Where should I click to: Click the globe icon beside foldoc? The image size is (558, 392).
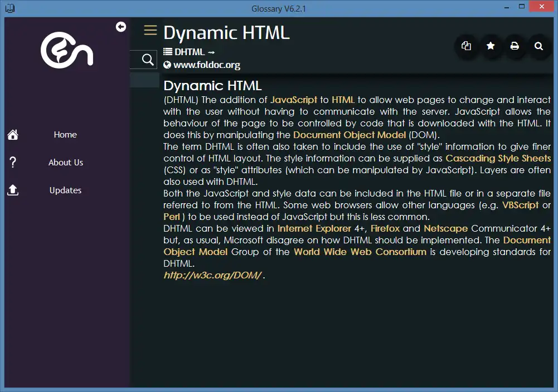[x=167, y=65]
